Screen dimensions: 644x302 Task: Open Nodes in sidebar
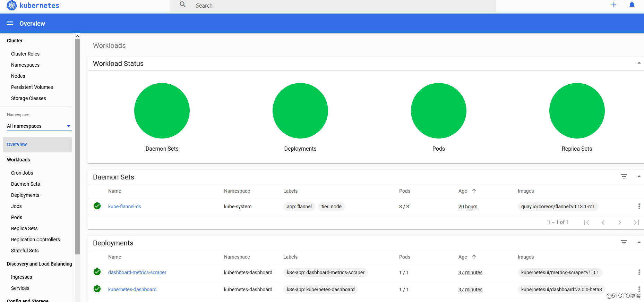point(18,76)
